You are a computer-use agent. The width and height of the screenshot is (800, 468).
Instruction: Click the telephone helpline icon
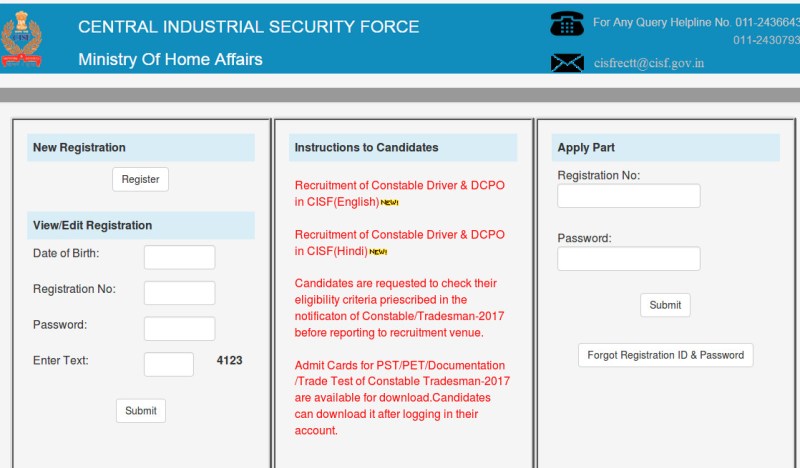tap(567, 24)
